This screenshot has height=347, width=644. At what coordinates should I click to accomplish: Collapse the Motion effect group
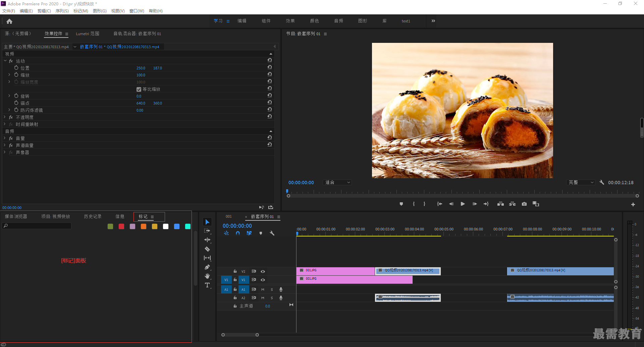click(x=5, y=61)
